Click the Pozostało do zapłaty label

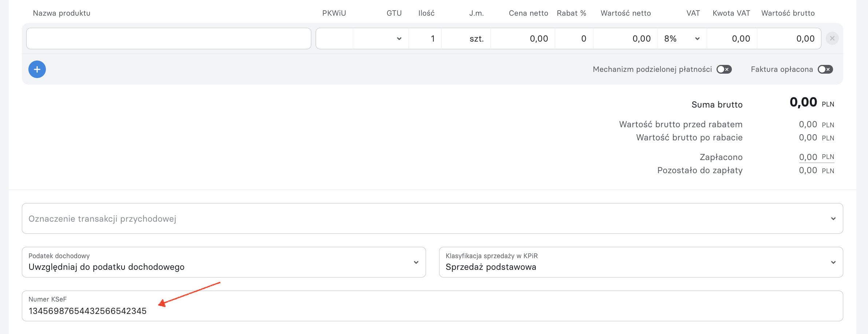click(700, 170)
